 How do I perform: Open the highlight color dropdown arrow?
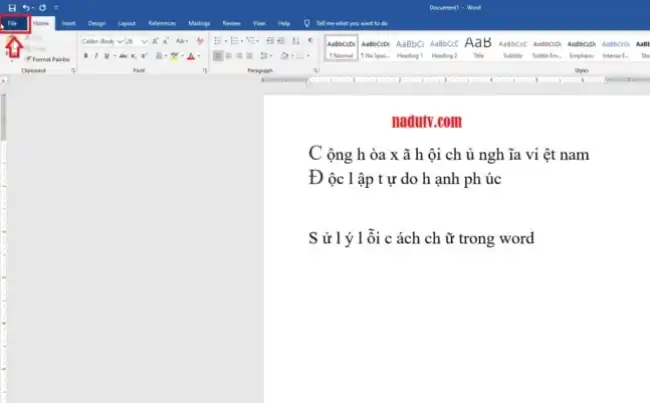point(182,56)
